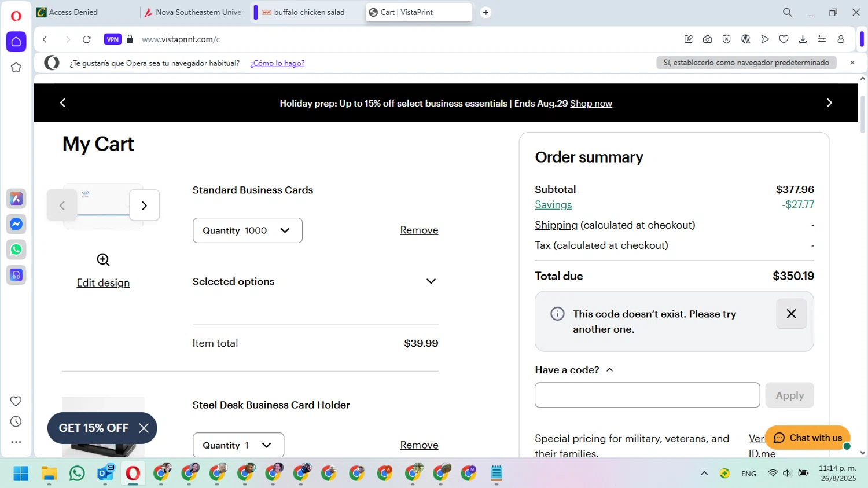Viewport: 868px width, 488px height.
Task: Open WhatsApp from the taskbar
Action: tap(76, 474)
